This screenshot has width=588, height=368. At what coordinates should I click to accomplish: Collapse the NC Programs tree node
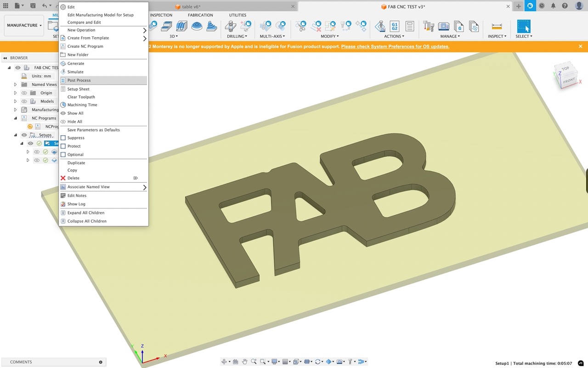coord(15,118)
